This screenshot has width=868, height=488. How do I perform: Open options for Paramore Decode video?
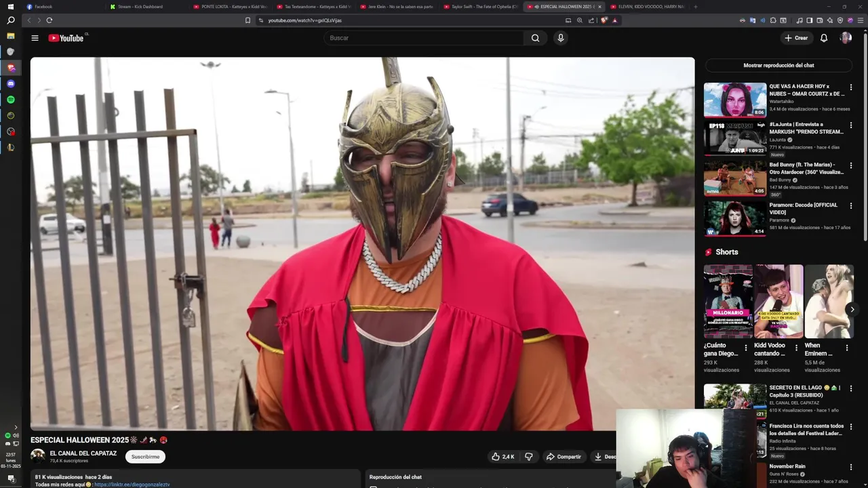[x=850, y=205]
